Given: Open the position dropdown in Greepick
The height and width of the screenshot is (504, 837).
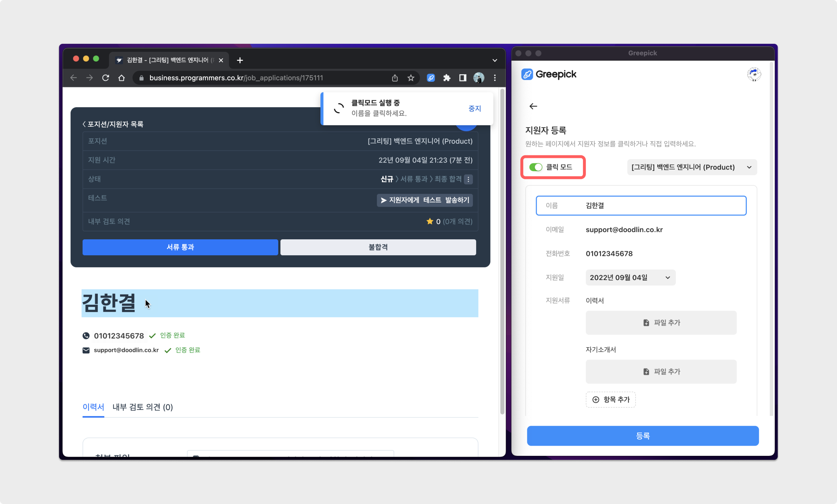Looking at the screenshot, I should [x=692, y=167].
